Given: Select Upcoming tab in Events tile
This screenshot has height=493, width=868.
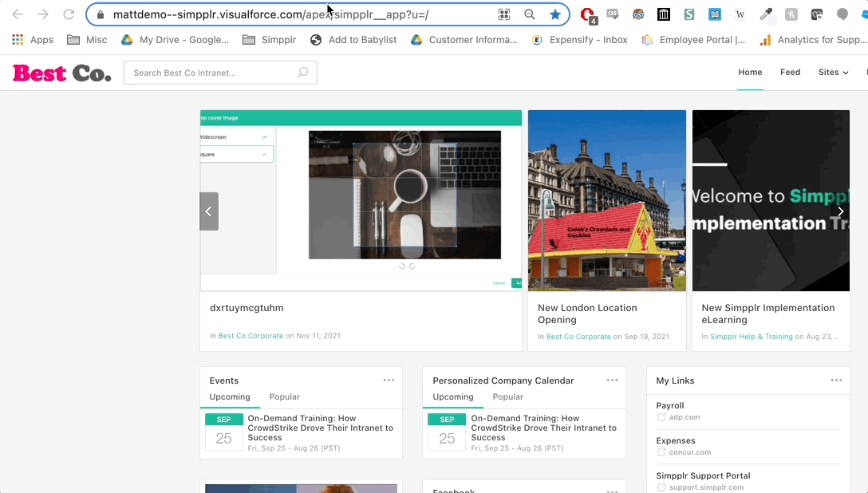Looking at the screenshot, I should [x=230, y=396].
